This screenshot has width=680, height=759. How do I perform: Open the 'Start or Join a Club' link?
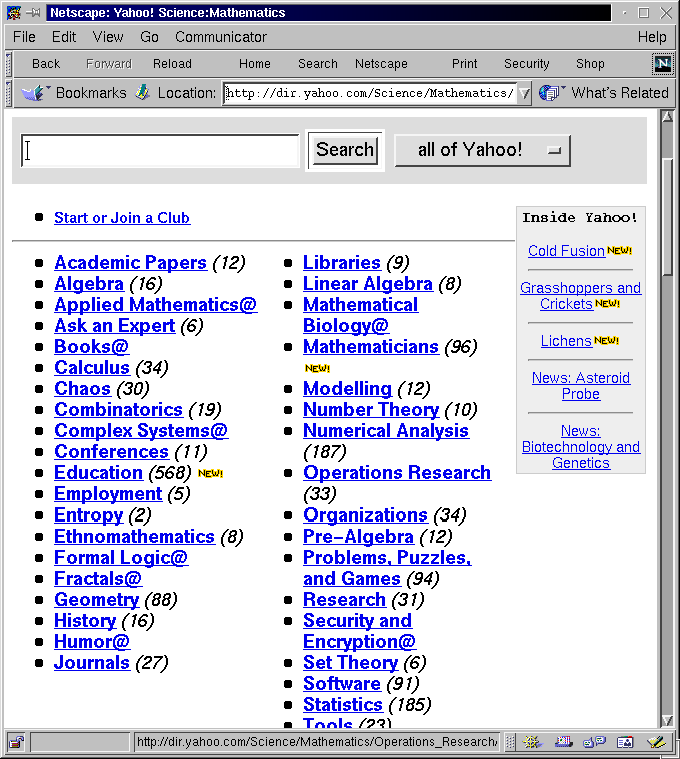[122, 218]
